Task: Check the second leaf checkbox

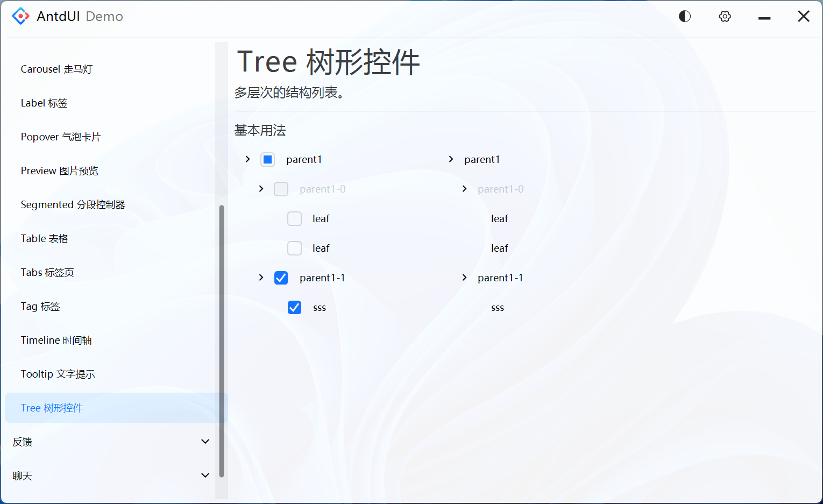Action: (x=294, y=248)
